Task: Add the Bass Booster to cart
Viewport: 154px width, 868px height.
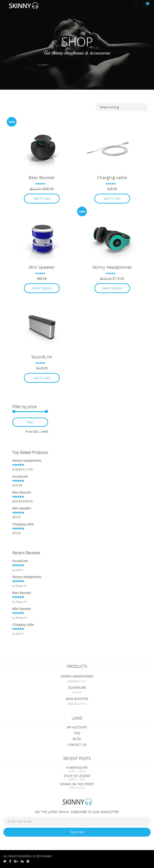Action: coord(42,199)
